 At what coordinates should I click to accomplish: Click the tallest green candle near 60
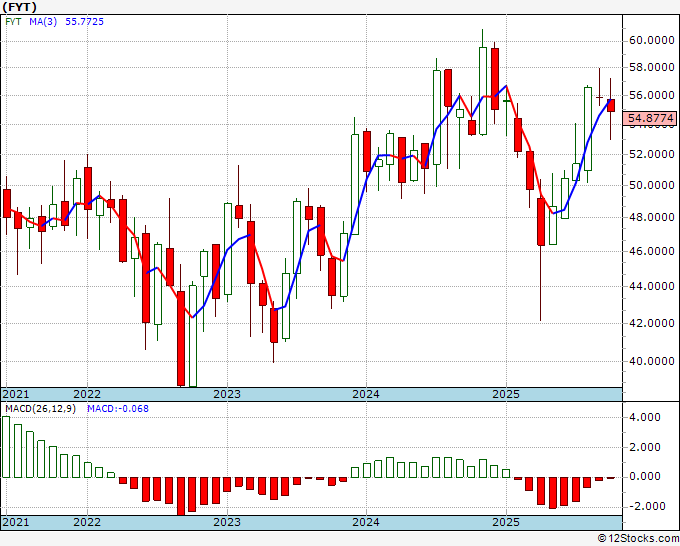tap(483, 91)
